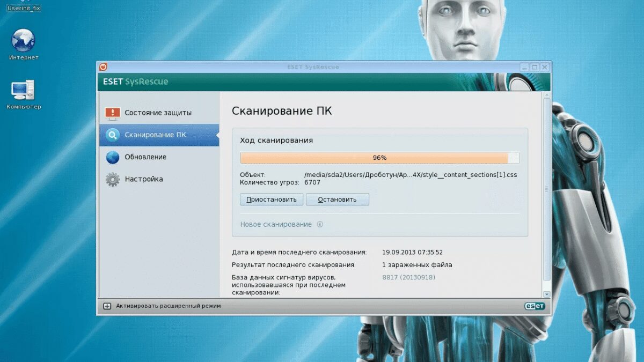Switch to the Состояние защиты section
This screenshot has height=362, width=644.
pyautogui.click(x=159, y=112)
